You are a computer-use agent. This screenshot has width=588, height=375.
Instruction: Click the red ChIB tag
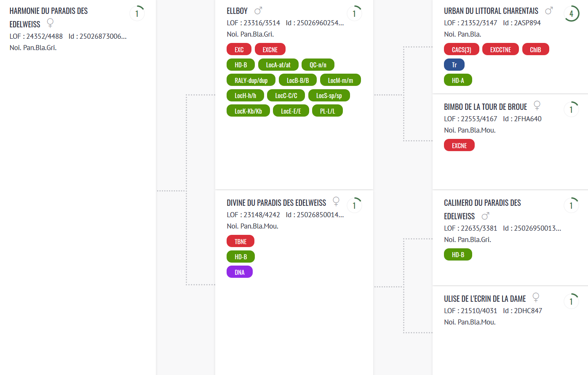click(x=535, y=49)
